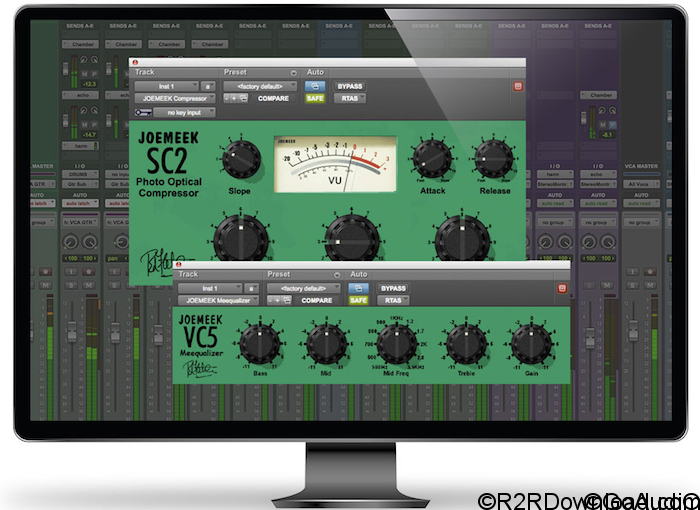Click COMPARE in the Compressor window

point(273,98)
